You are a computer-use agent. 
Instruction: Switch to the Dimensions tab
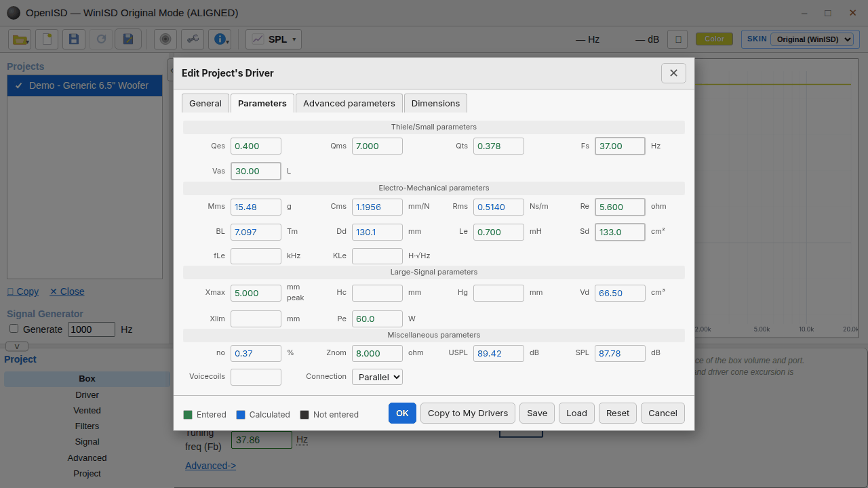pos(435,103)
